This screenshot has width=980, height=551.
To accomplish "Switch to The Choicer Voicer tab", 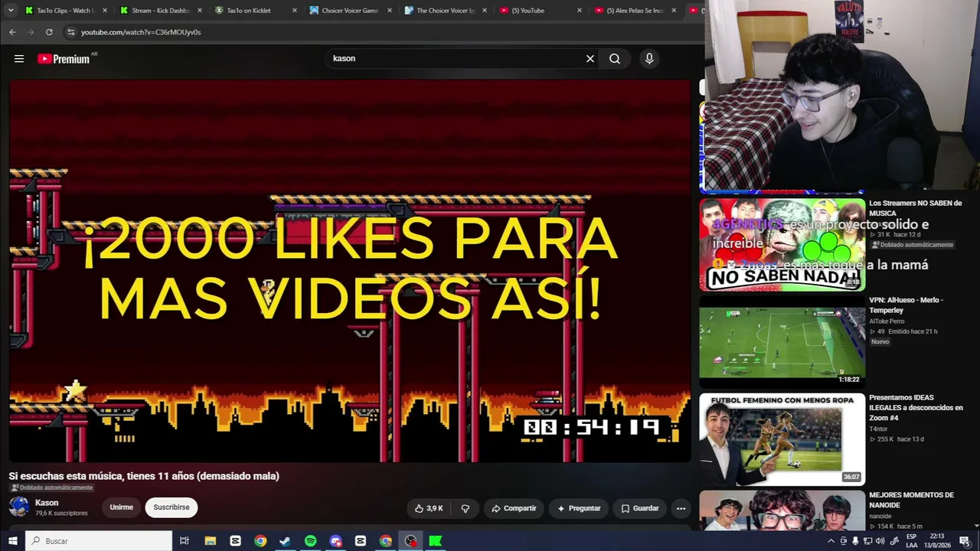I will pyautogui.click(x=445, y=11).
